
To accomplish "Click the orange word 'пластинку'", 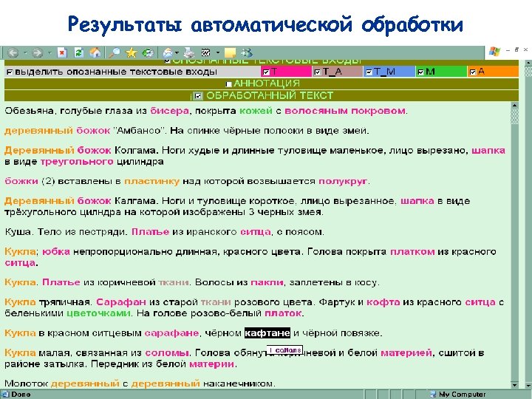I will click(151, 181).
